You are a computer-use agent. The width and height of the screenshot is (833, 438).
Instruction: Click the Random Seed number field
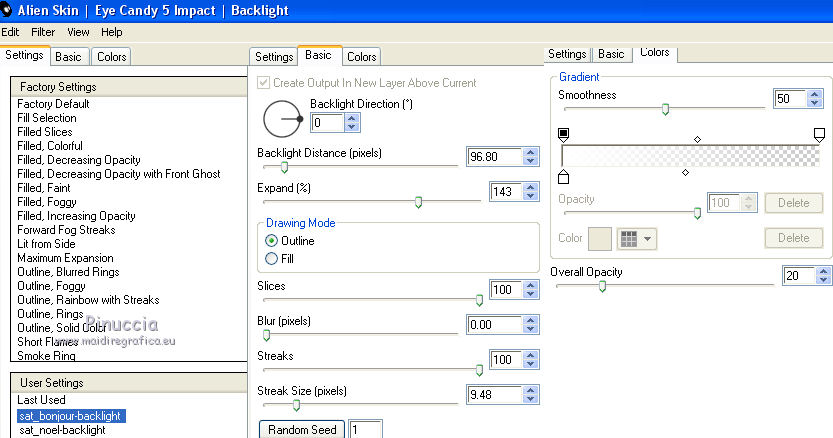[365, 429]
